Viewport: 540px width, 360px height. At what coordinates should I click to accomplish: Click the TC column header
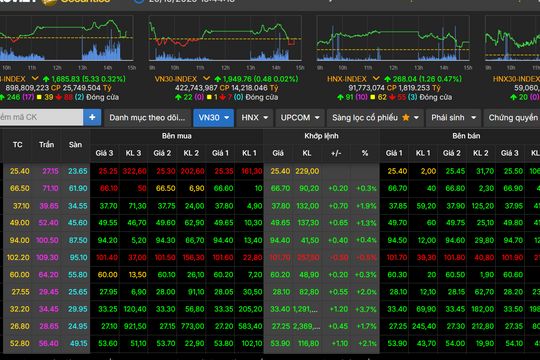point(18,145)
